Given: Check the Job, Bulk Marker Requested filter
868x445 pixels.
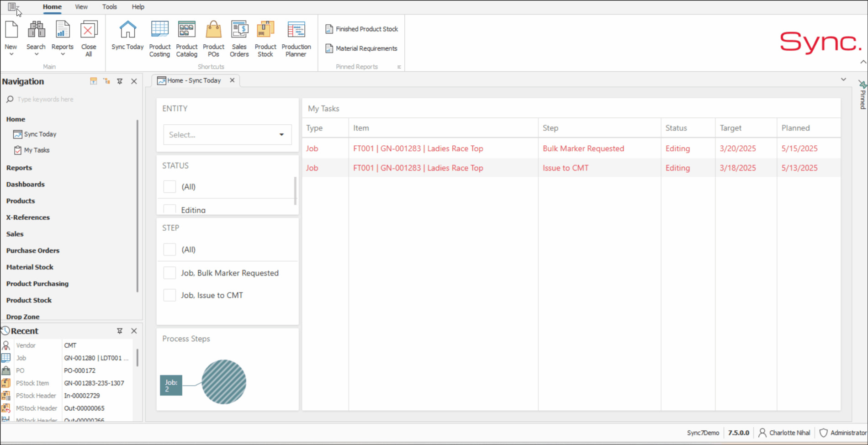Looking at the screenshot, I should click(x=169, y=273).
